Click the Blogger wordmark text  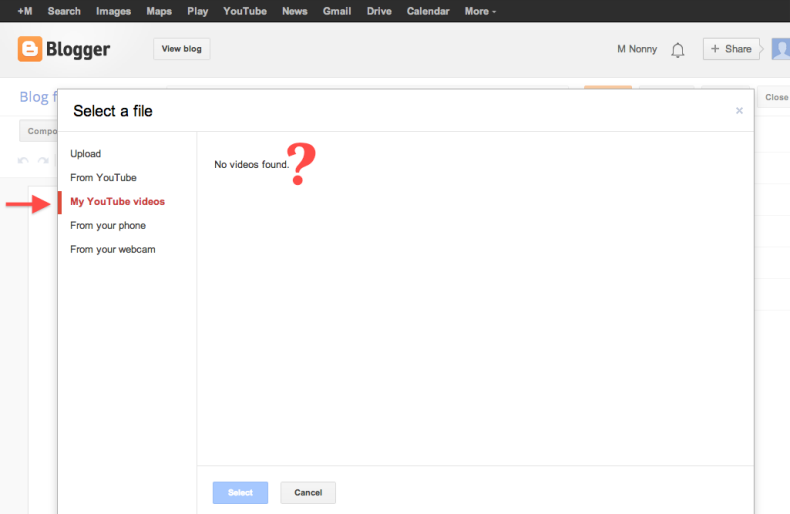(78, 50)
